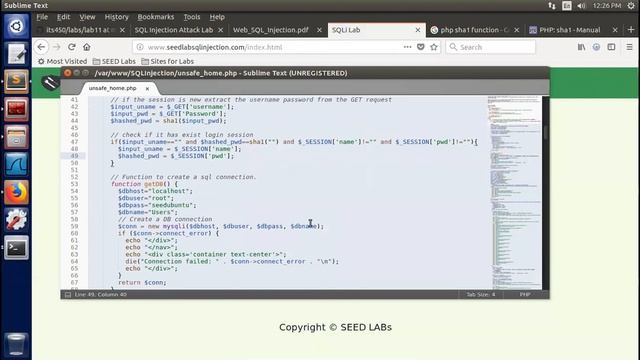The width and height of the screenshot is (640, 360).
Task: Click the 12:26 PM clock
Action: [x=607, y=6]
